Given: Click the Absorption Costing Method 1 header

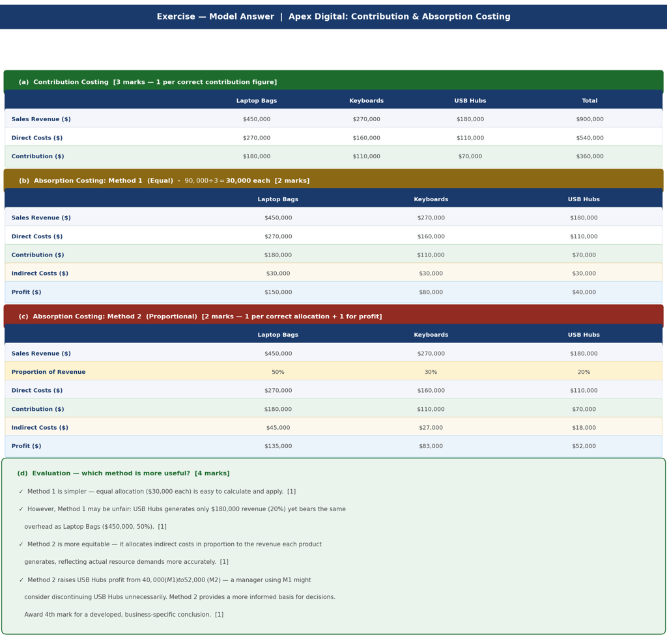Looking at the screenshot, I should 333,181.
